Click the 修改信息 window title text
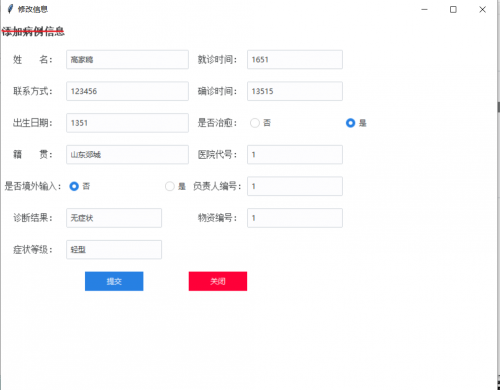Image resolution: width=500 pixels, height=390 pixels. point(33,9)
